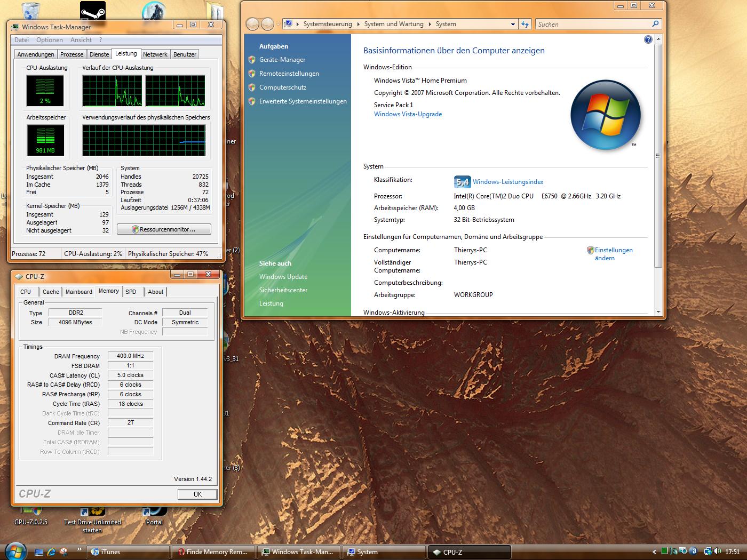Open Computerschutz in sidebar
The height and width of the screenshot is (560, 747).
(x=283, y=87)
